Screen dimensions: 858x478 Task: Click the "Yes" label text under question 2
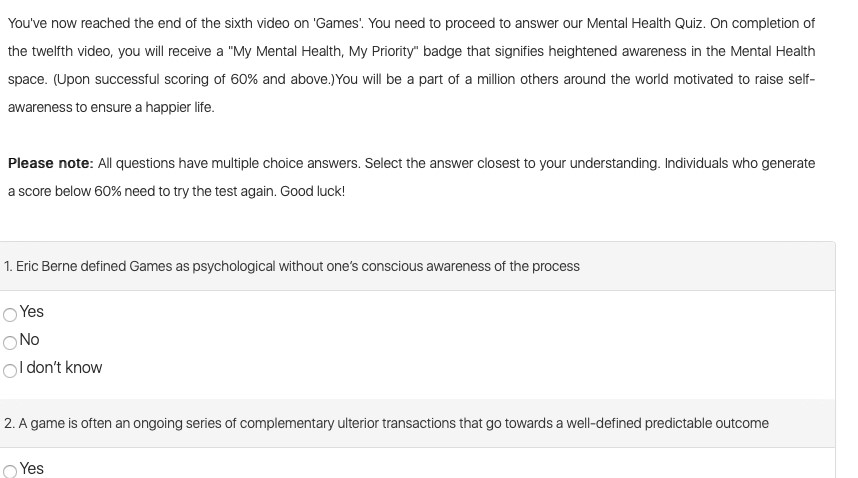click(x=31, y=469)
